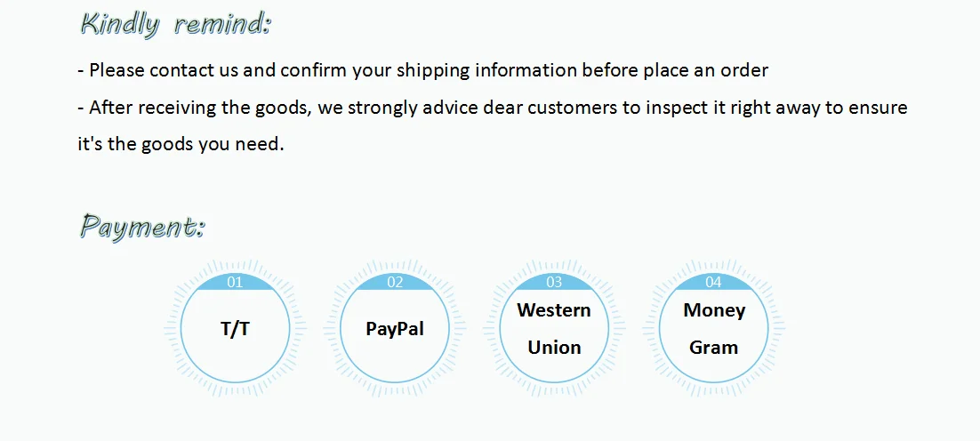The height and width of the screenshot is (441, 980).
Task: Click the "Please contact us" reminder line
Action: point(422,70)
